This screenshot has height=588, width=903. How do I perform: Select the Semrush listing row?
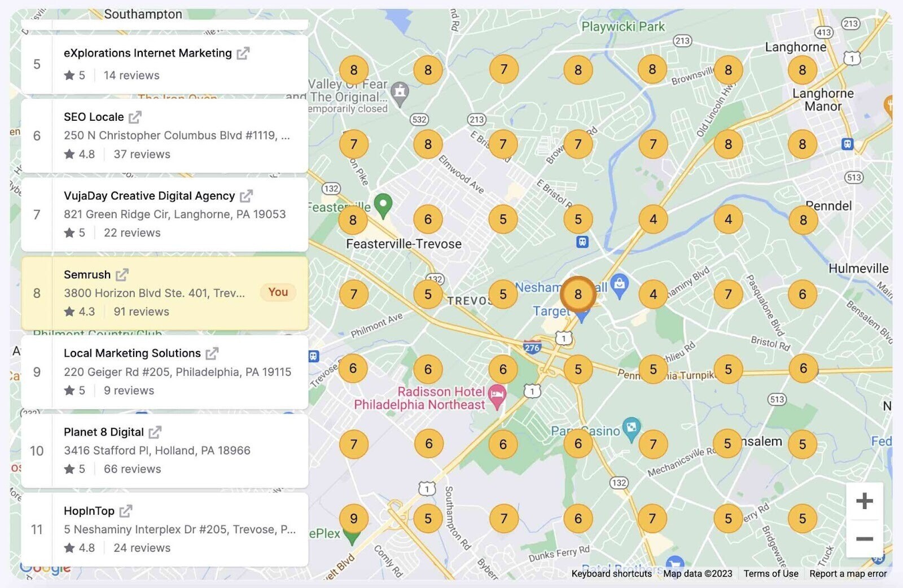click(x=165, y=293)
